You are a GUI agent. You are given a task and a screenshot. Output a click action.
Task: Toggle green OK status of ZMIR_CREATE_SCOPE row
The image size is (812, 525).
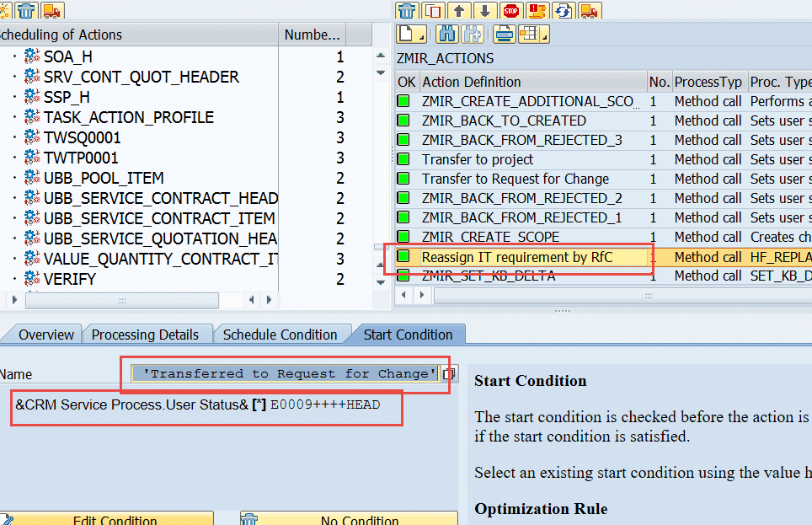tap(405, 237)
